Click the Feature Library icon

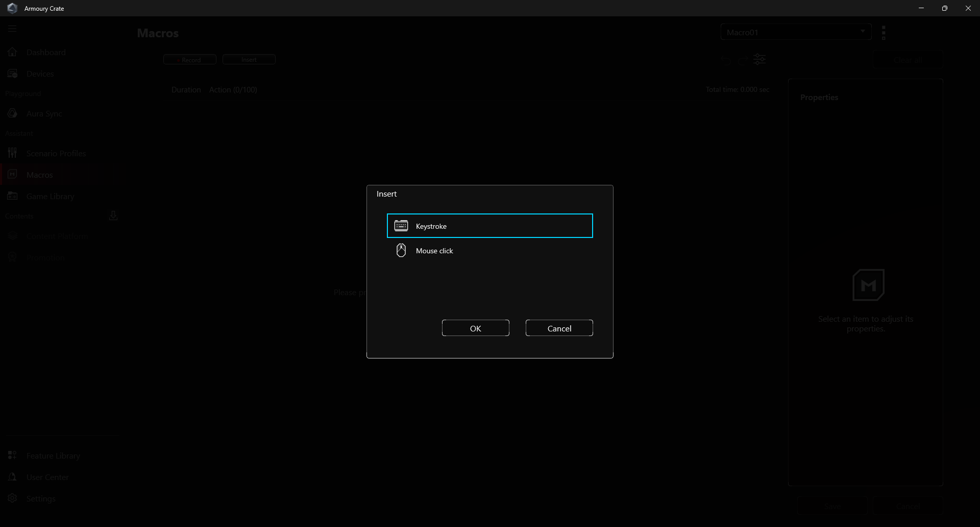(13, 455)
